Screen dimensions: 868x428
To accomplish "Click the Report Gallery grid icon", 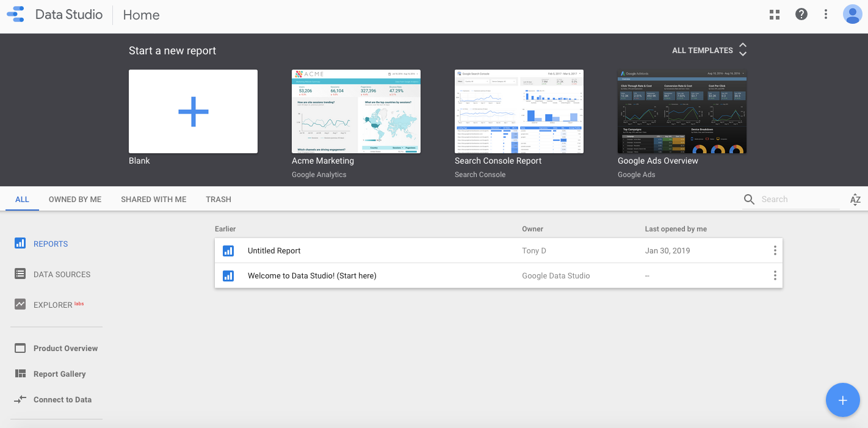I will 20,374.
